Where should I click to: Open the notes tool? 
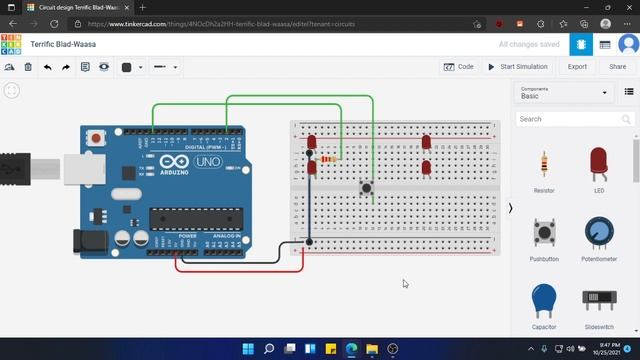coord(85,67)
